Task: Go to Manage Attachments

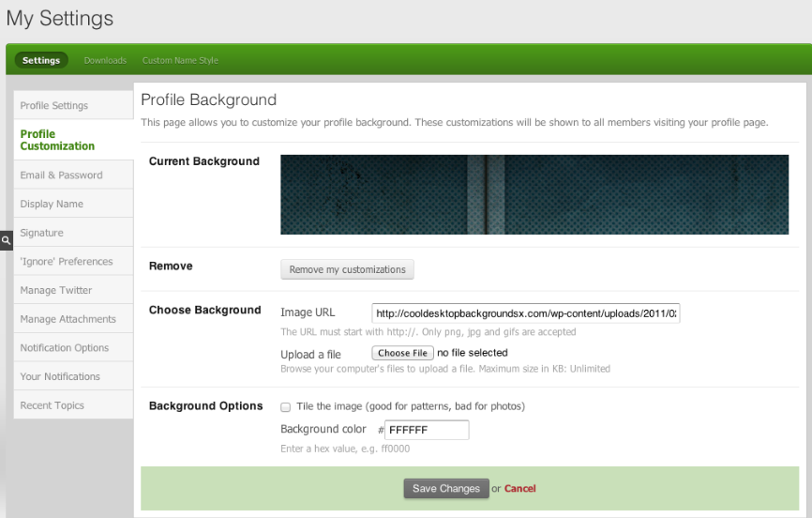Action: [x=68, y=319]
